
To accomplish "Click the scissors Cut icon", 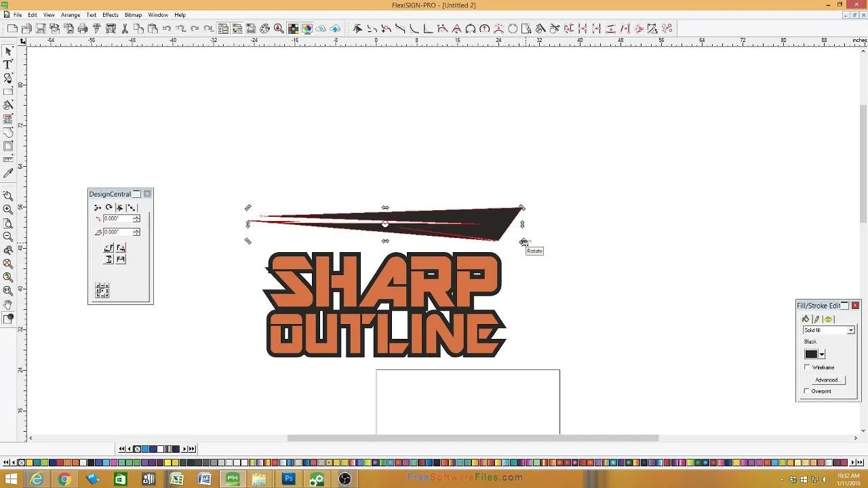I will pyautogui.click(x=125, y=28).
